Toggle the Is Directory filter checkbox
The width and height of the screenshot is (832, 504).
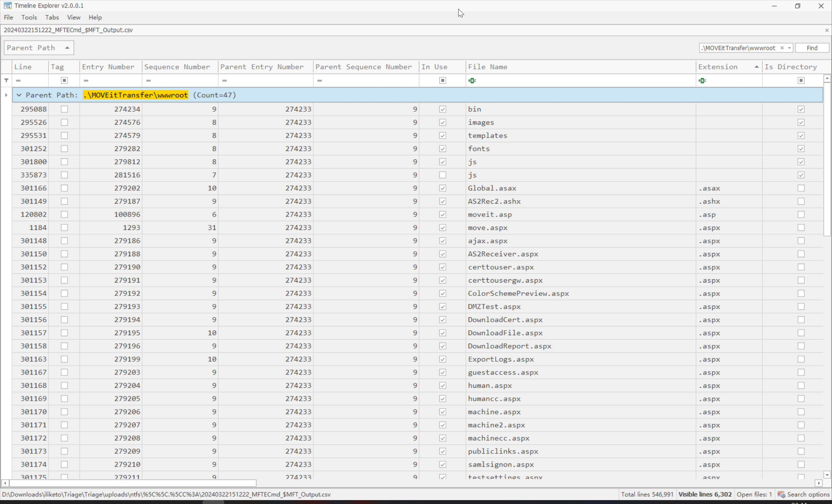click(x=801, y=80)
